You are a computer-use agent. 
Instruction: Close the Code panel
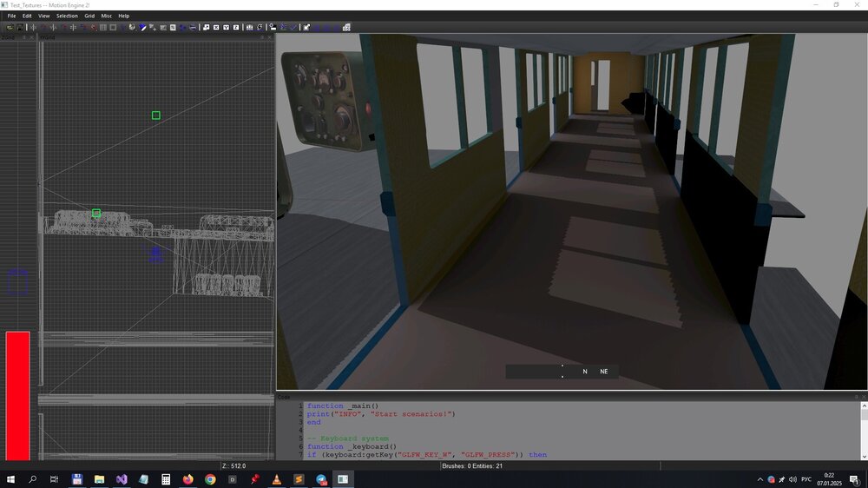pyautogui.click(x=864, y=397)
